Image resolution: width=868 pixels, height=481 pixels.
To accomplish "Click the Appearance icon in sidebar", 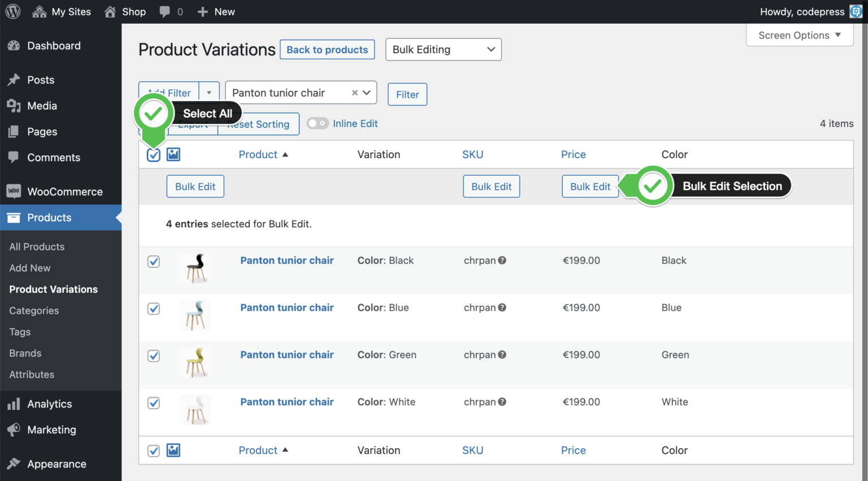I will point(13,463).
